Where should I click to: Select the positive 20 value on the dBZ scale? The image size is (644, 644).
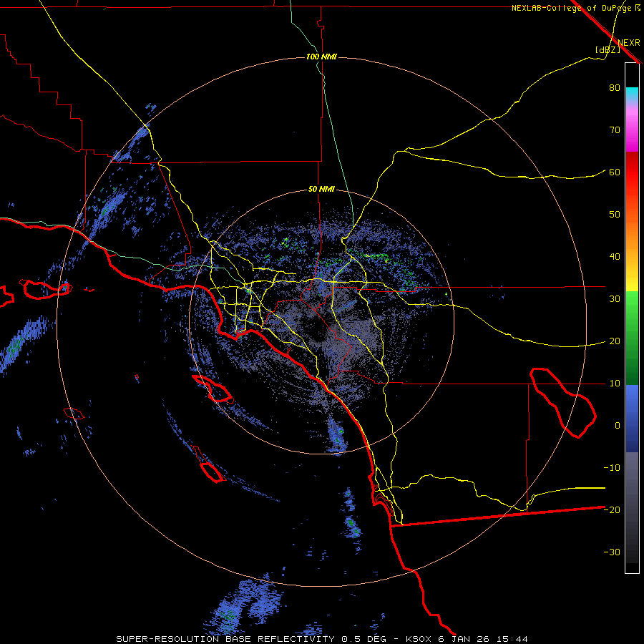click(x=615, y=341)
